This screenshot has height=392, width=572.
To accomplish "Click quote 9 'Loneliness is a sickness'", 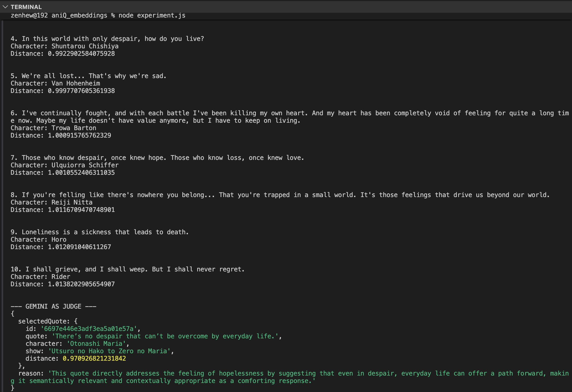I will [x=100, y=232].
